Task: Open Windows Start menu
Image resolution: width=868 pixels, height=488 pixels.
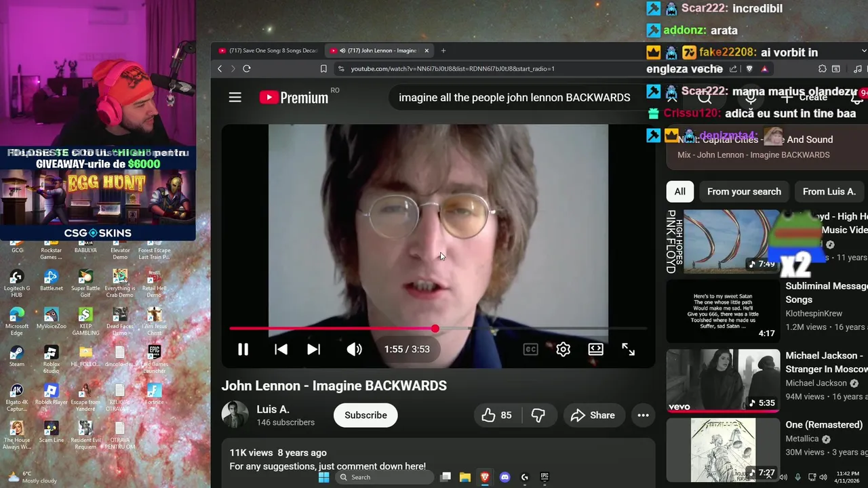Action: click(x=323, y=477)
